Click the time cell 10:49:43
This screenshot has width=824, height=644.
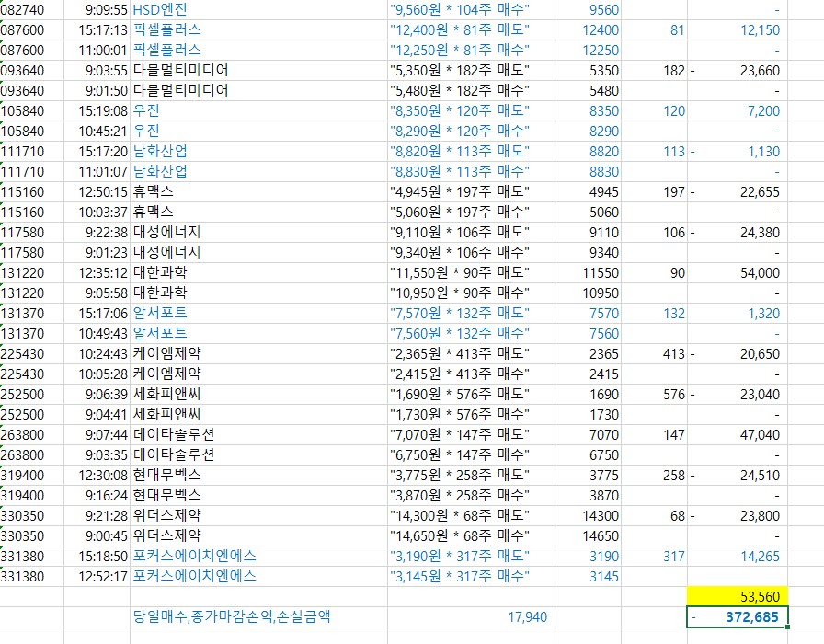pos(97,334)
